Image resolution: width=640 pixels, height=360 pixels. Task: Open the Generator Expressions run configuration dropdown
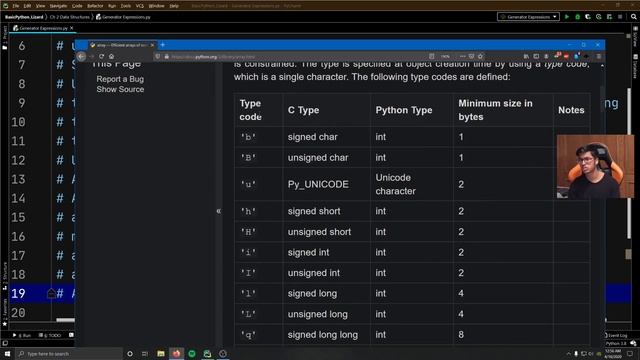[x=528, y=17]
